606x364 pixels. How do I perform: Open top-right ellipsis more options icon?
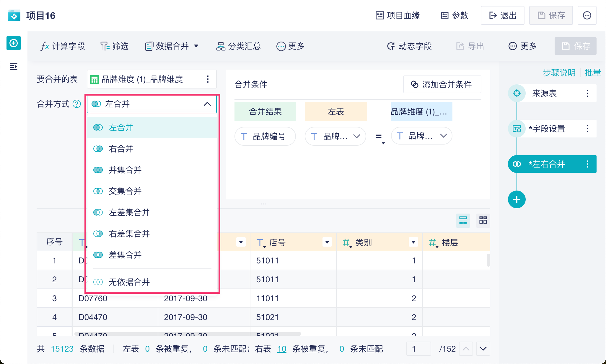[587, 15]
